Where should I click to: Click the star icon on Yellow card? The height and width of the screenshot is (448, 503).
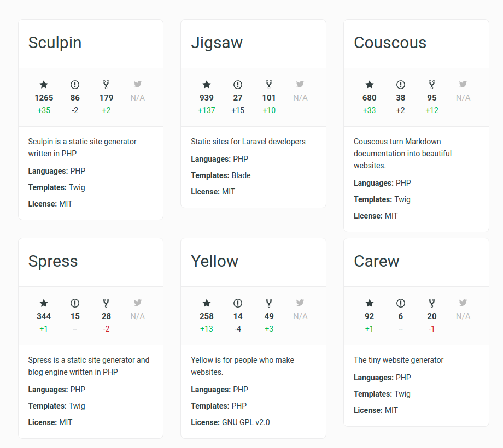coord(207,303)
